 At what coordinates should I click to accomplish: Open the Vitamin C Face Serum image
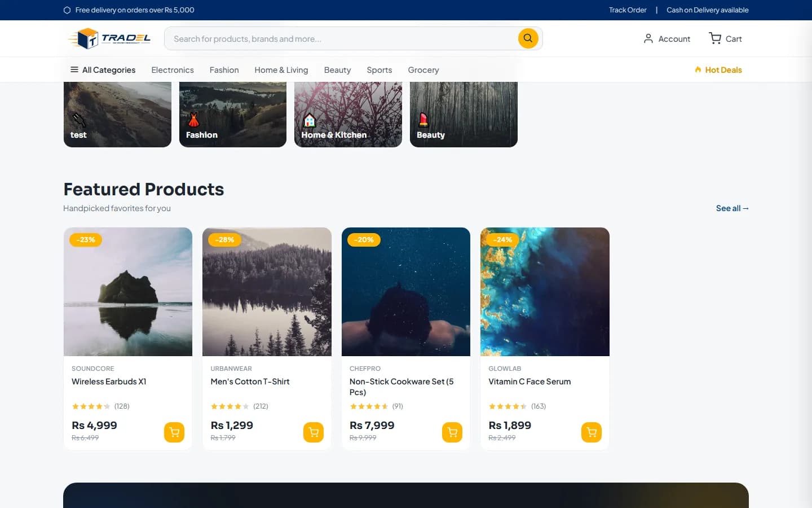coord(545,292)
